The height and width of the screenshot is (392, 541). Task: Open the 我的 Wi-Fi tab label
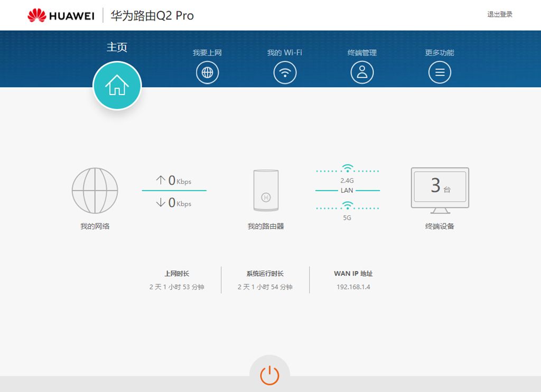285,53
